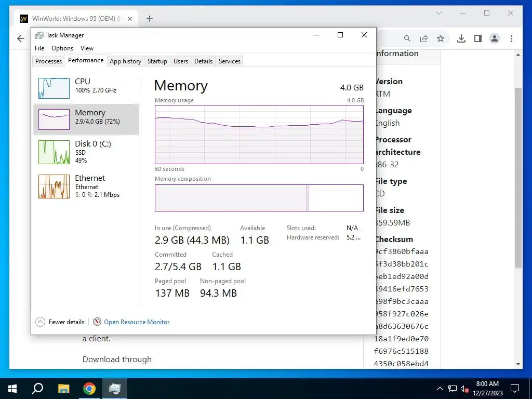532x399 pixels.
Task: Click the Chrome taskbar icon
Action: pyautogui.click(x=89, y=389)
